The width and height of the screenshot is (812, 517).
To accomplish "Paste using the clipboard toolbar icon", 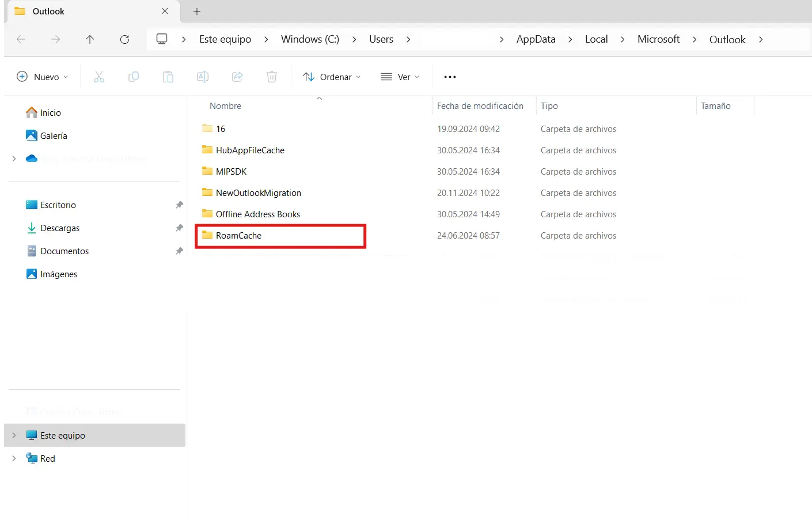I will click(x=168, y=77).
